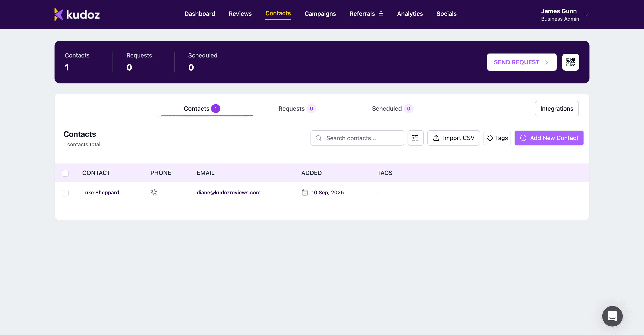The image size is (644, 335).
Task: Open the Campaigns navigation item
Action: (x=320, y=14)
